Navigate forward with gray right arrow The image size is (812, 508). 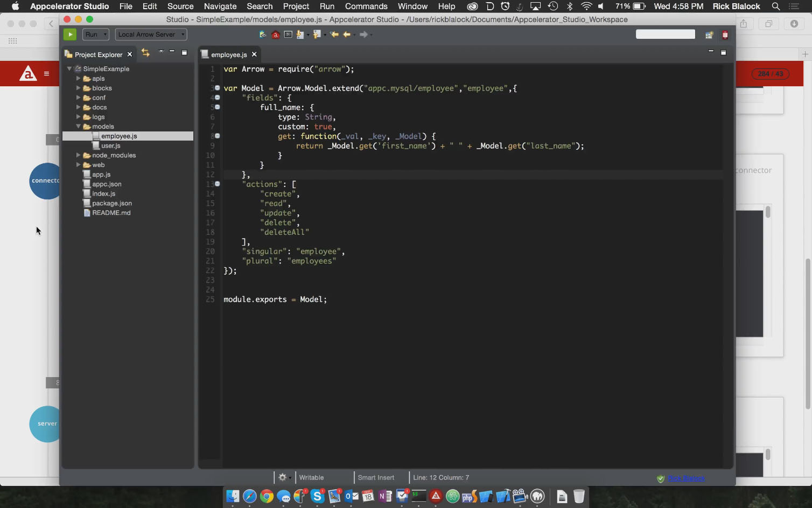[x=363, y=34]
